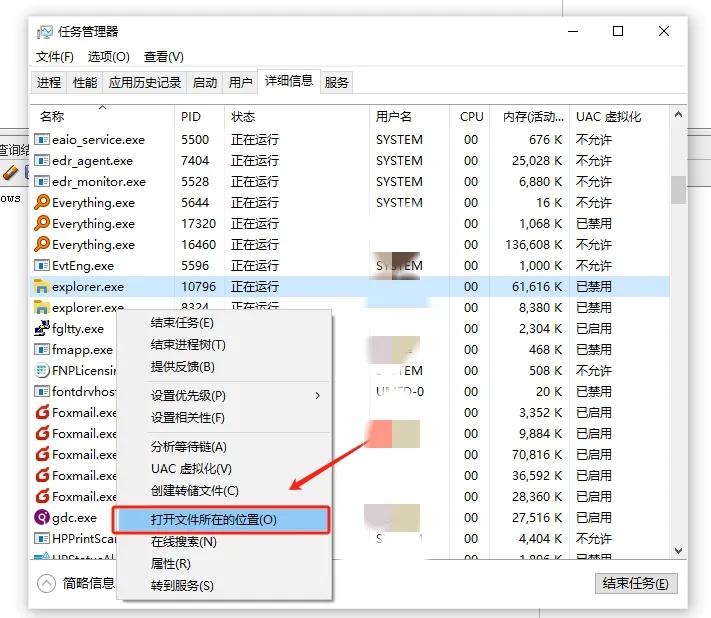711x618 pixels.
Task: Click the fmapp.exe process icon
Action: point(42,349)
